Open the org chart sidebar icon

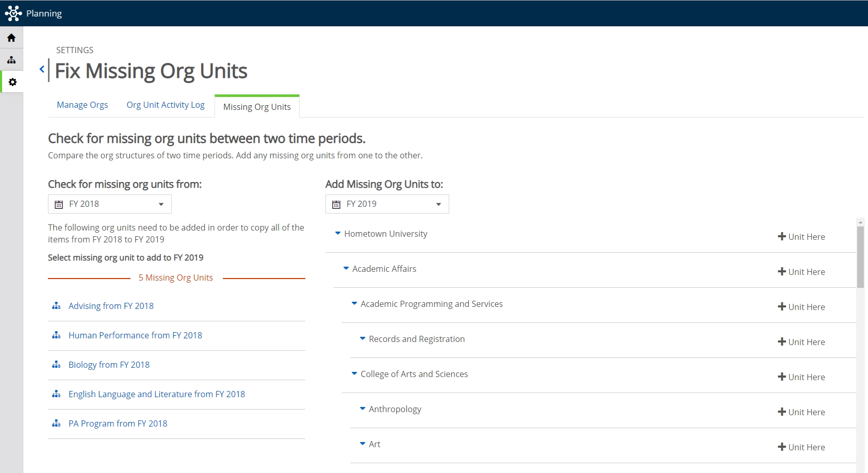(x=11, y=60)
